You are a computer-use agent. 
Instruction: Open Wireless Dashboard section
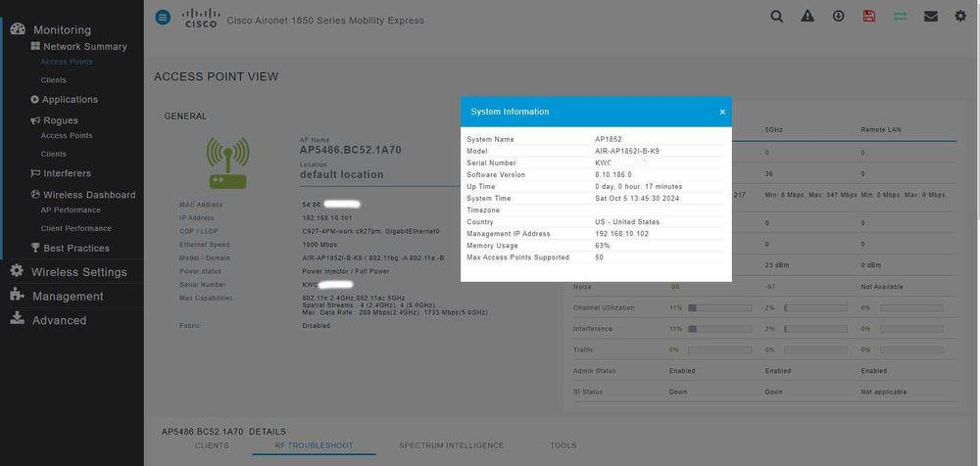pyautogui.click(x=89, y=195)
